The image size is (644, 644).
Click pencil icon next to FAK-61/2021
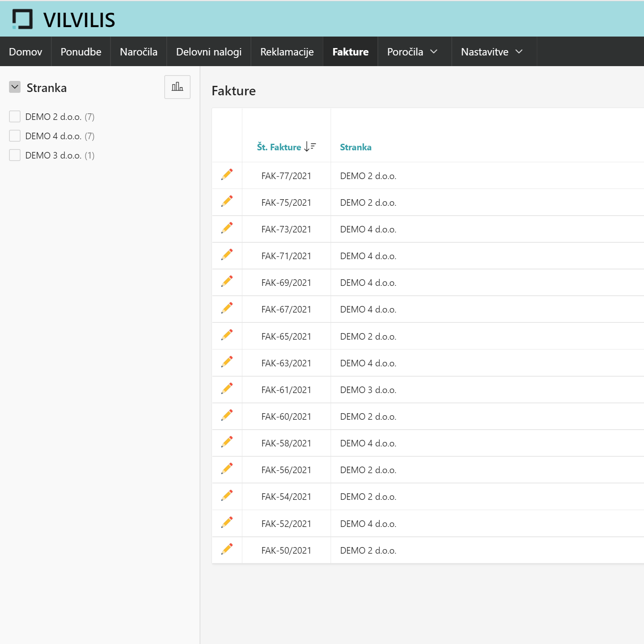[227, 389]
